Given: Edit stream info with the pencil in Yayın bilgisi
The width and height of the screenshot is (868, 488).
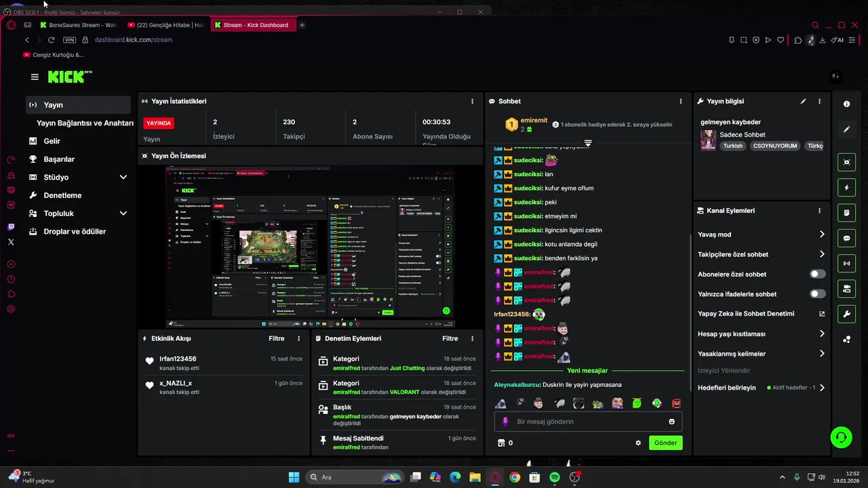Looking at the screenshot, I should (x=804, y=101).
